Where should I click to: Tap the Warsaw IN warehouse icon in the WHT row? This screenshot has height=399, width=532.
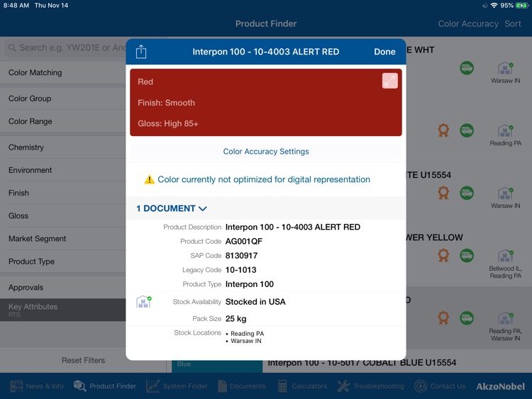505,68
